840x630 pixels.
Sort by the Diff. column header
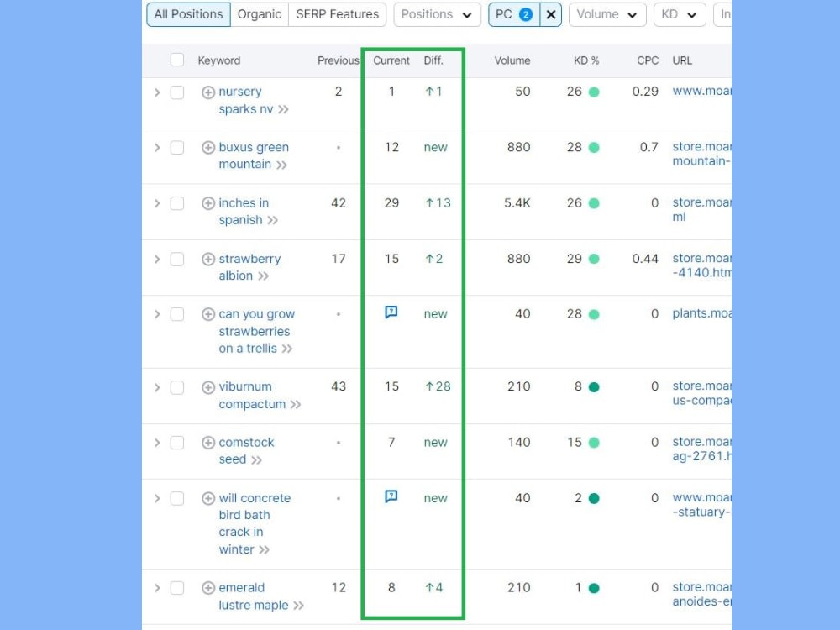click(x=433, y=60)
